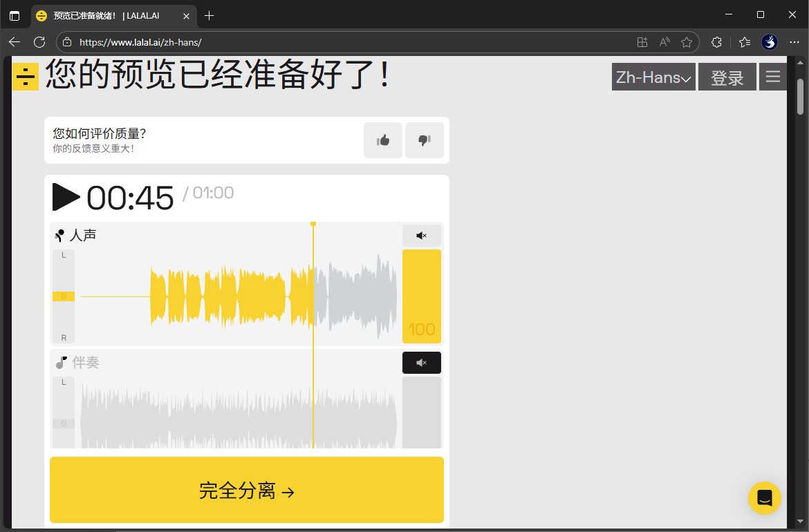Switch to the LALAL.AI browser tab

[x=104, y=15]
